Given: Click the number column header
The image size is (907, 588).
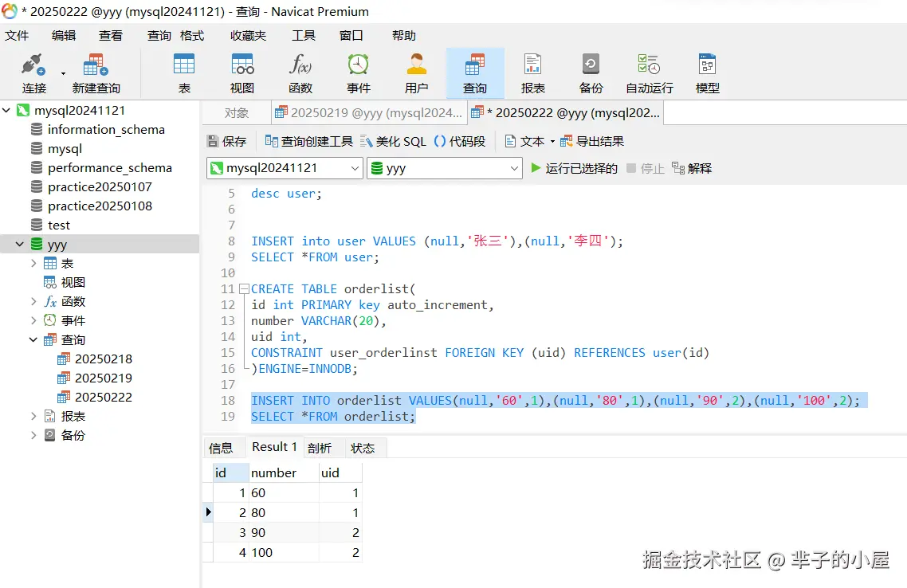Looking at the screenshot, I should coord(284,473).
